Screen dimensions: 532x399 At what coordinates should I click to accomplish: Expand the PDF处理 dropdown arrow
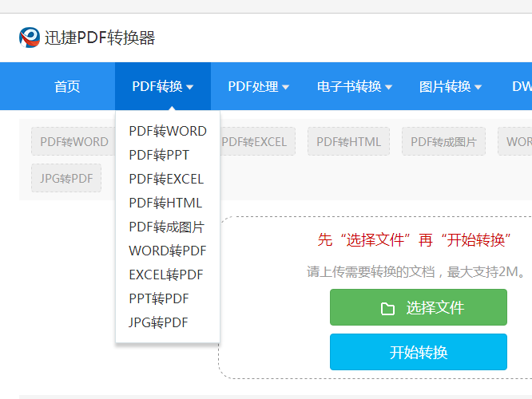286,88
